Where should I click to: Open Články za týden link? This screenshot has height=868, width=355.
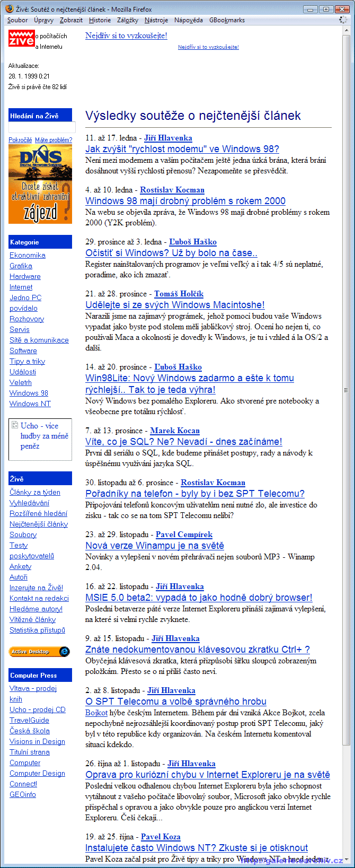click(35, 492)
